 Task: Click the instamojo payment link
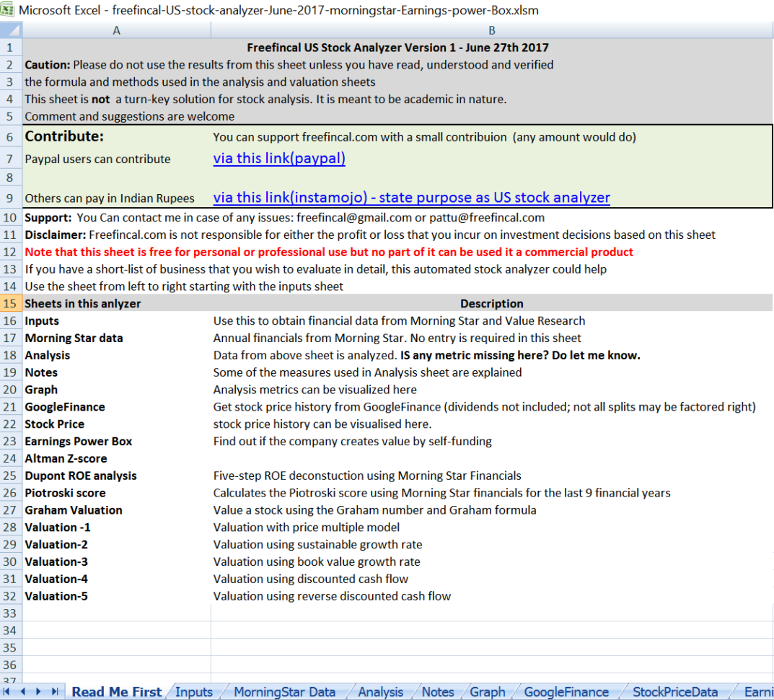point(411,197)
